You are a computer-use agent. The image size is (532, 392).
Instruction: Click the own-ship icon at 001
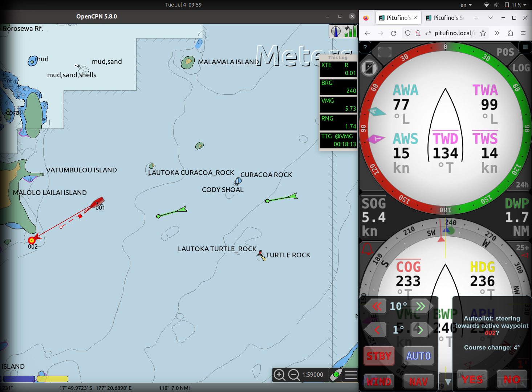[x=97, y=202]
